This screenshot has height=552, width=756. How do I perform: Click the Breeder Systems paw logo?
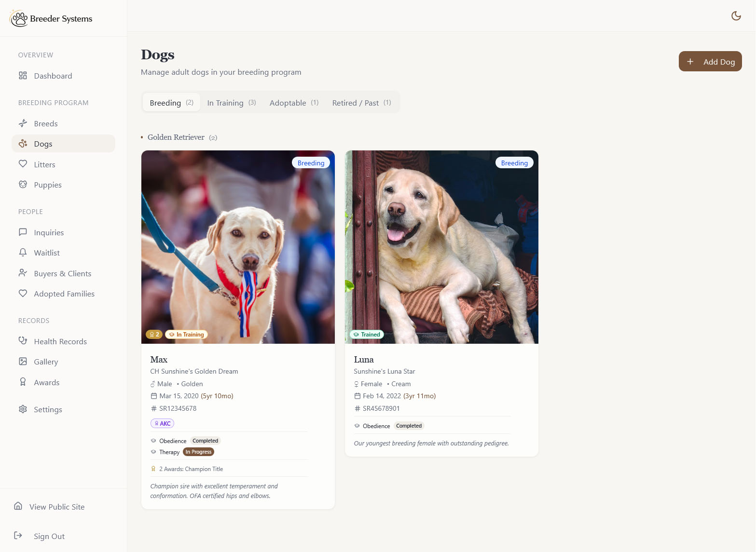click(x=19, y=18)
